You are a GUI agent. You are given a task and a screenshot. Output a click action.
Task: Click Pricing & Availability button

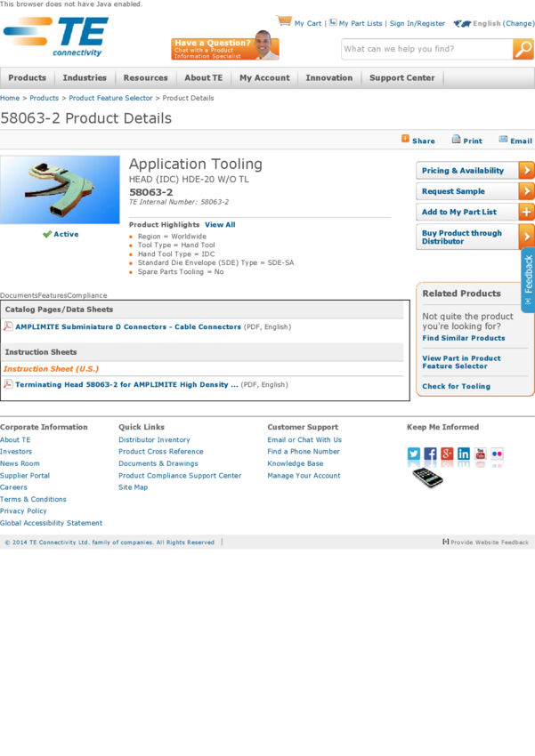tap(475, 170)
